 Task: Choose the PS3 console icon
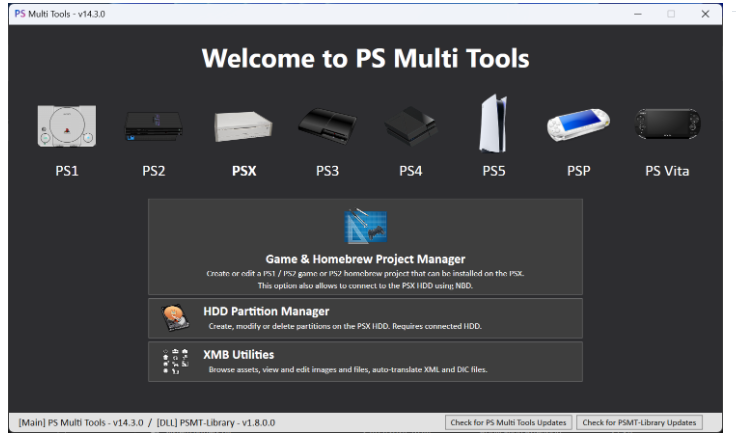327,127
